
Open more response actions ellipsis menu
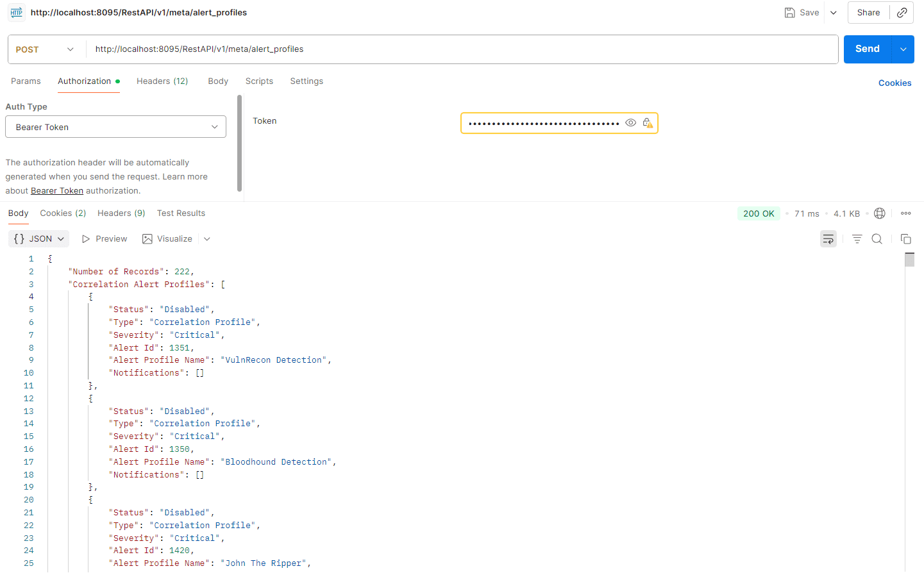coord(905,213)
